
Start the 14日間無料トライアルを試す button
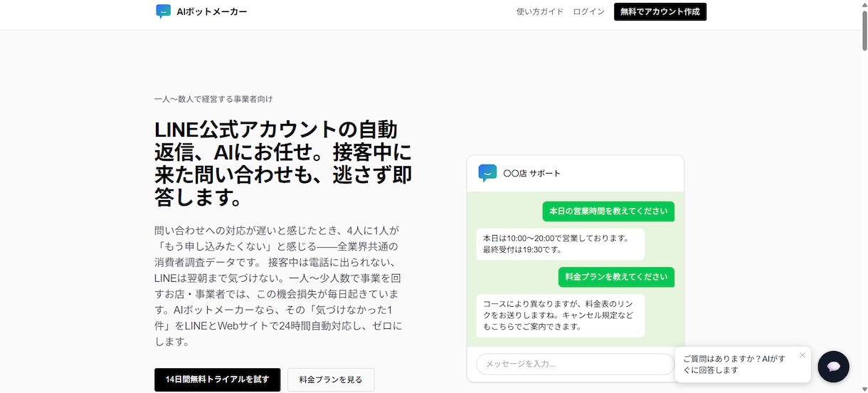[x=218, y=379]
